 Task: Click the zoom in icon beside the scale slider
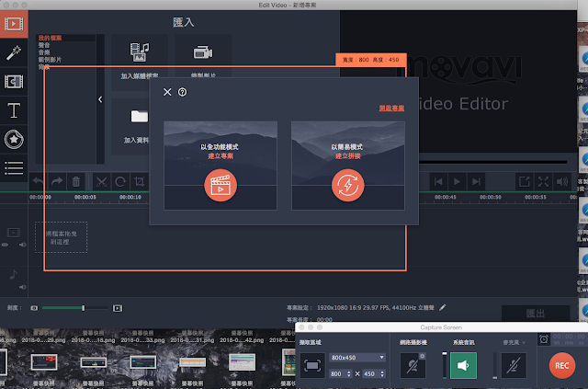[x=118, y=308]
